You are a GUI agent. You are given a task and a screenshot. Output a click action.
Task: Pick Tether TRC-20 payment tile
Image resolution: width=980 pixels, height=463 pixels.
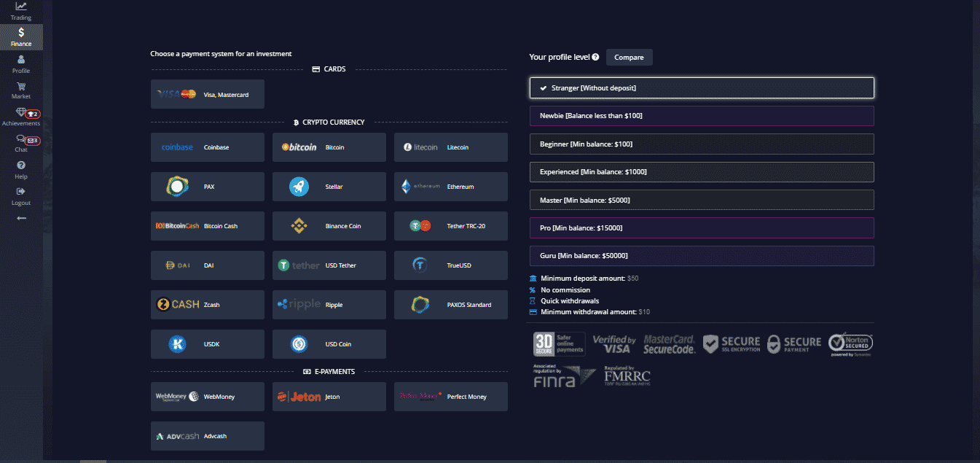click(x=451, y=226)
